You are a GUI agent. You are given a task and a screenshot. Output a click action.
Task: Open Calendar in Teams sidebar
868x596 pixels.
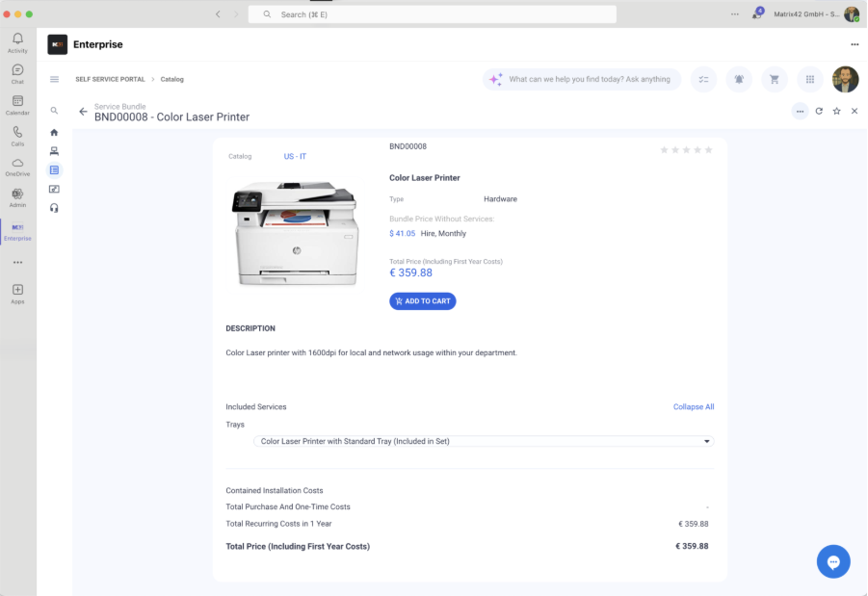(x=17, y=105)
